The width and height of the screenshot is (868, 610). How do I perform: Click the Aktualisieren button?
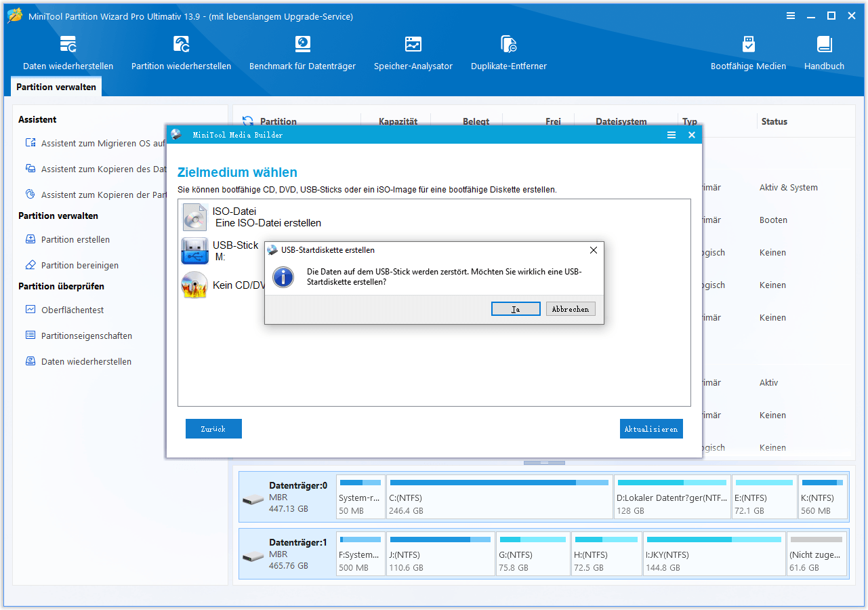651,429
